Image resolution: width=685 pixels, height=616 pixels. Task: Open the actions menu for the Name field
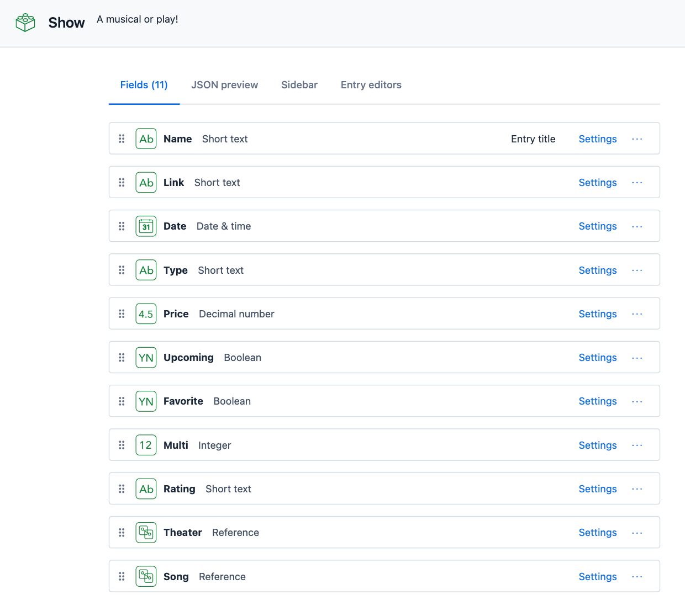637,139
